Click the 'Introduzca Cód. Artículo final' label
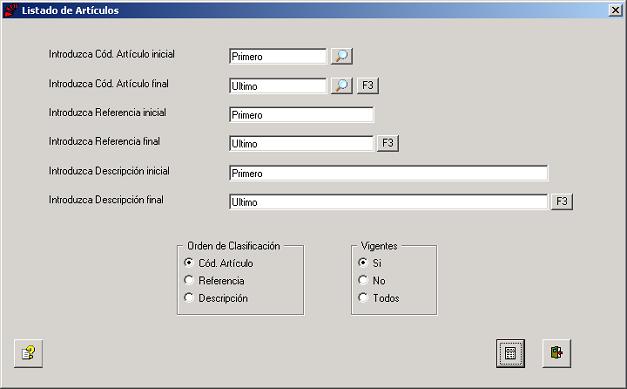 109,84
